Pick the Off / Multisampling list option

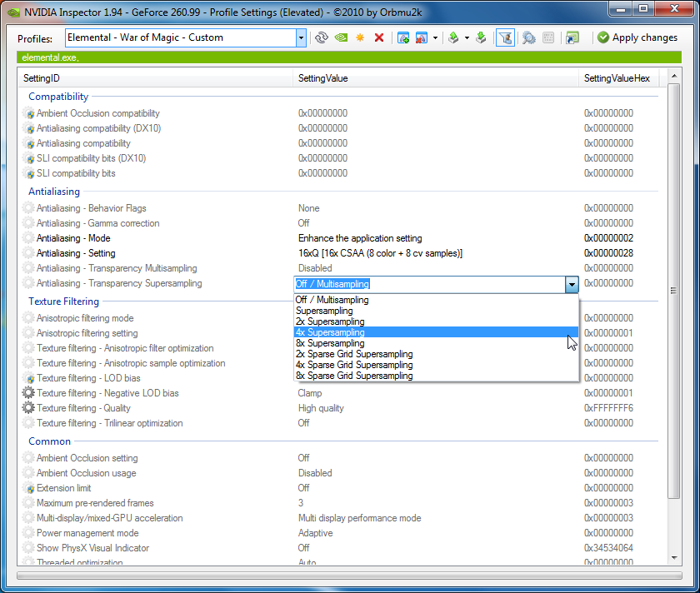[x=332, y=300]
